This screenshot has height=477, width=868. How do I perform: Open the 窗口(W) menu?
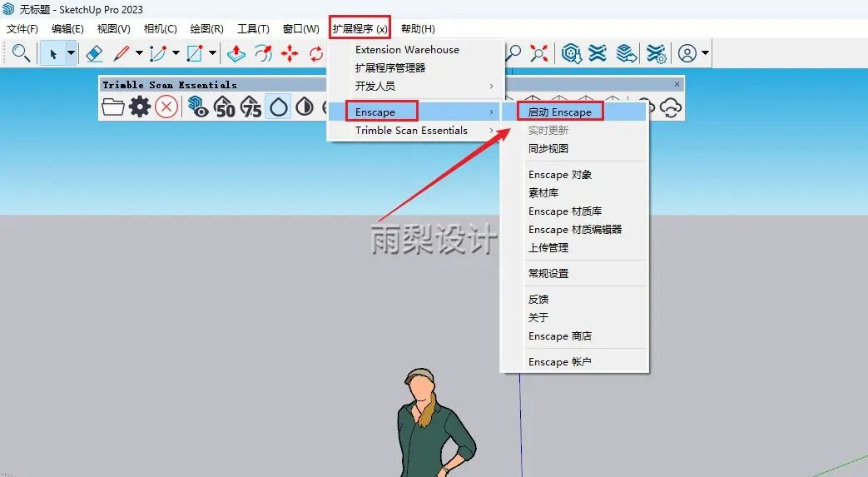click(301, 29)
